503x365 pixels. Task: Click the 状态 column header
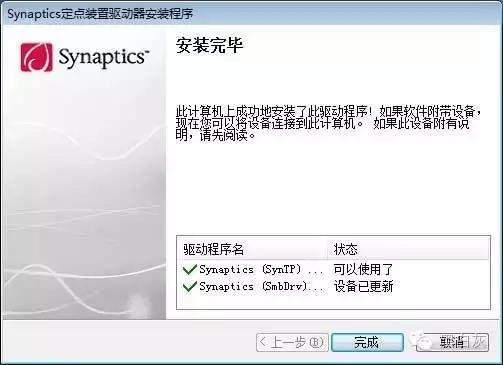tap(408, 249)
